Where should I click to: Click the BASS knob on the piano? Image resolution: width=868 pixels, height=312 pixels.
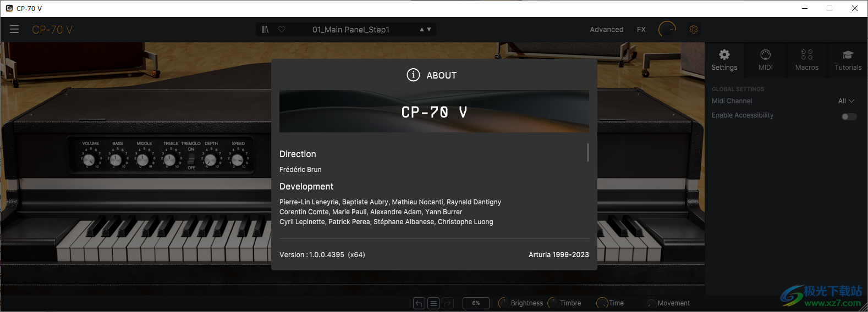pos(116,160)
